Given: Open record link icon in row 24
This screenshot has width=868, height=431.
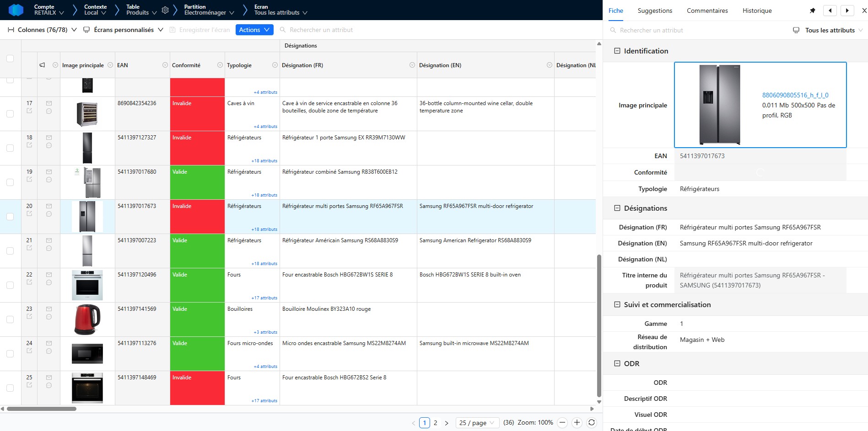Looking at the screenshot, I should [29, 351].
